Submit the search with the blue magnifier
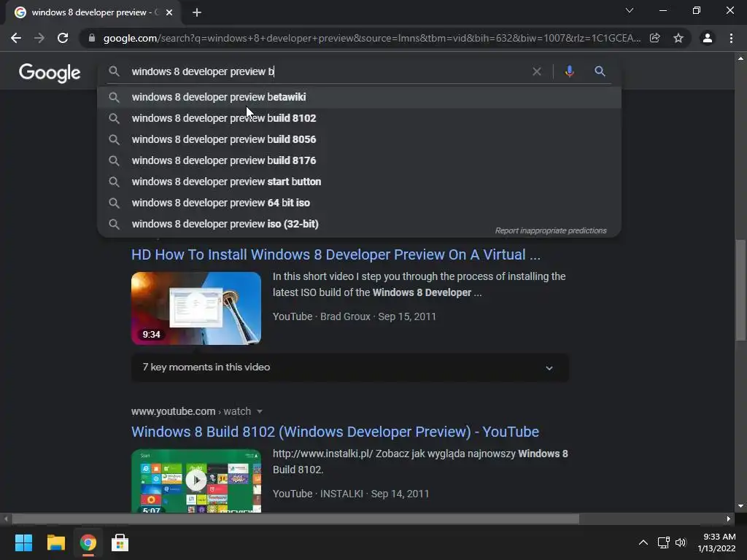Screen dimensions: 747x560 pyautogui.click(x=600, y=71)
